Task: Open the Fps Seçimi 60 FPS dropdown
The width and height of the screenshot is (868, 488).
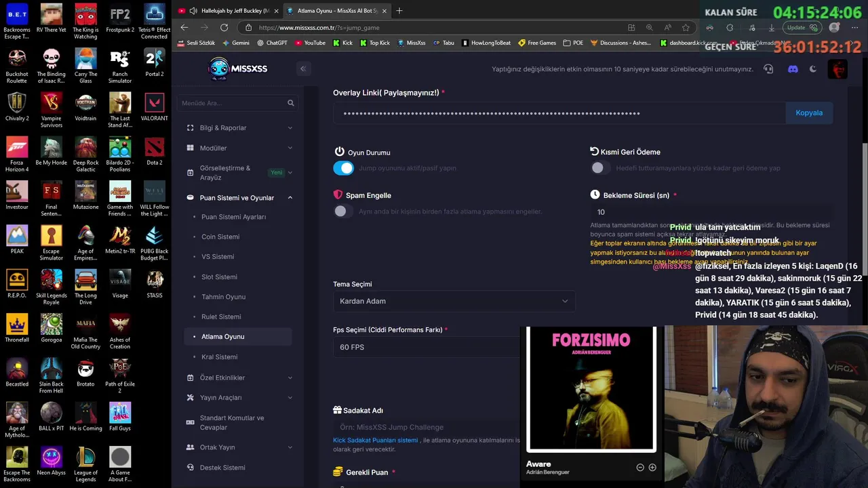Action: (x=427, y=347)
